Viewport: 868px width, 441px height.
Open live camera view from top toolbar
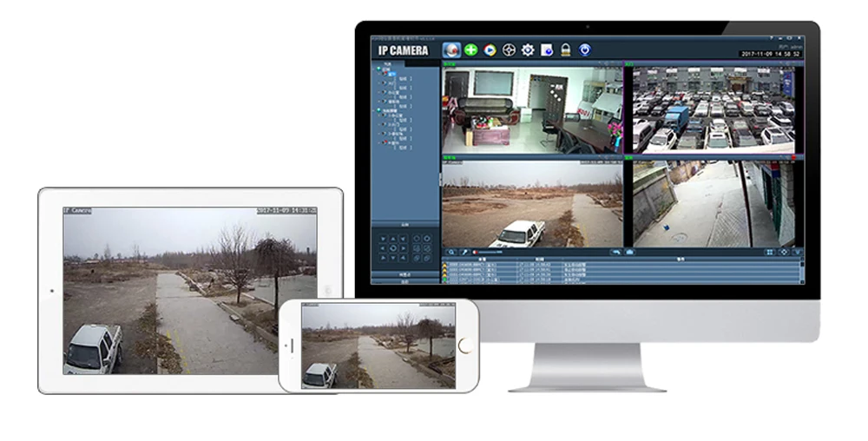(x=451, y=49)
